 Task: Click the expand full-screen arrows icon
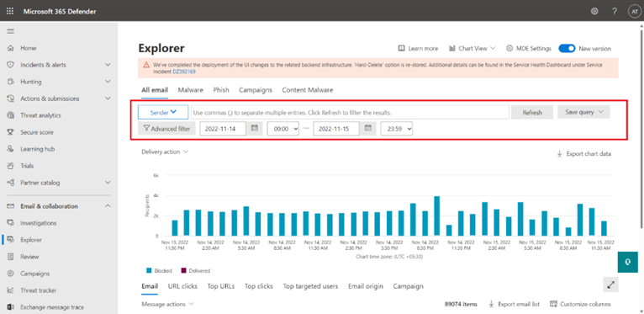click(x=610, y=285)
